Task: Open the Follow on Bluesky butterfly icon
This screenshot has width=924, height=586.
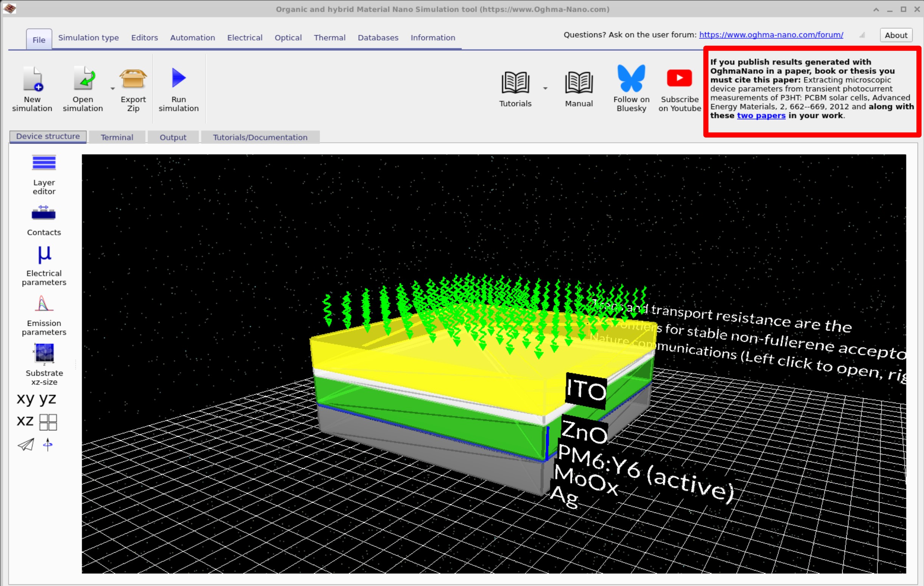Action: [631, 78]
